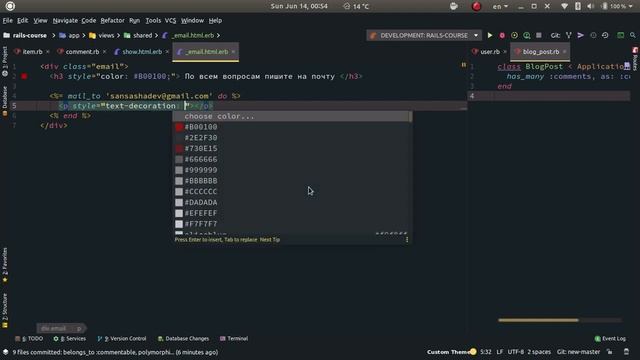This screenshot has width=640, height=360.
Task: Click the clock date in top bar
Action: pyautogui.click(x=299, y=6)
